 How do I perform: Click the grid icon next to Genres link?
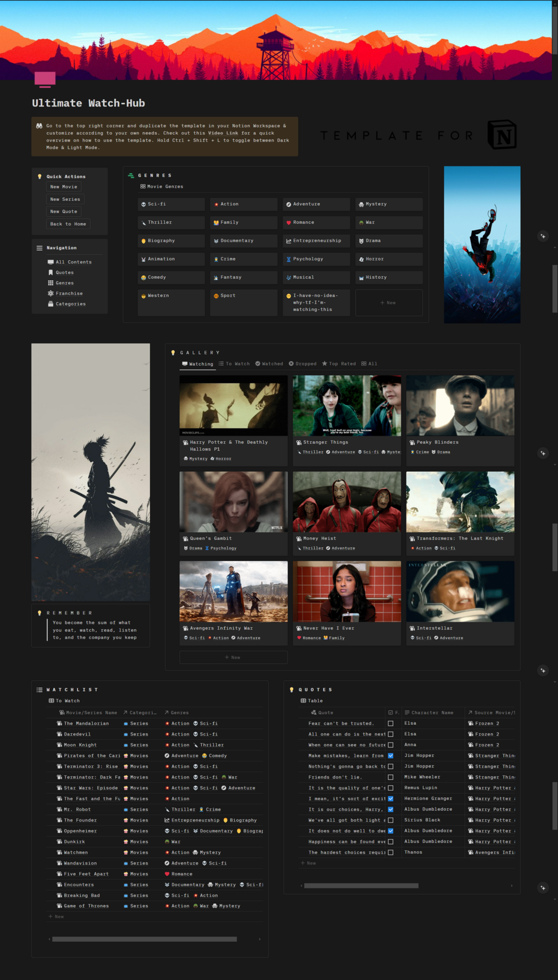pos(51,283)
